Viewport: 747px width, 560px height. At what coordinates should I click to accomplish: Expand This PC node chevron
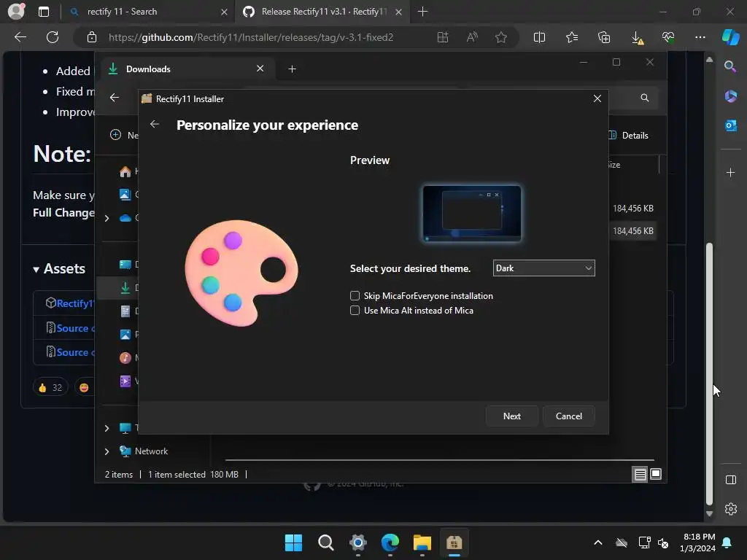pos(107,428)
